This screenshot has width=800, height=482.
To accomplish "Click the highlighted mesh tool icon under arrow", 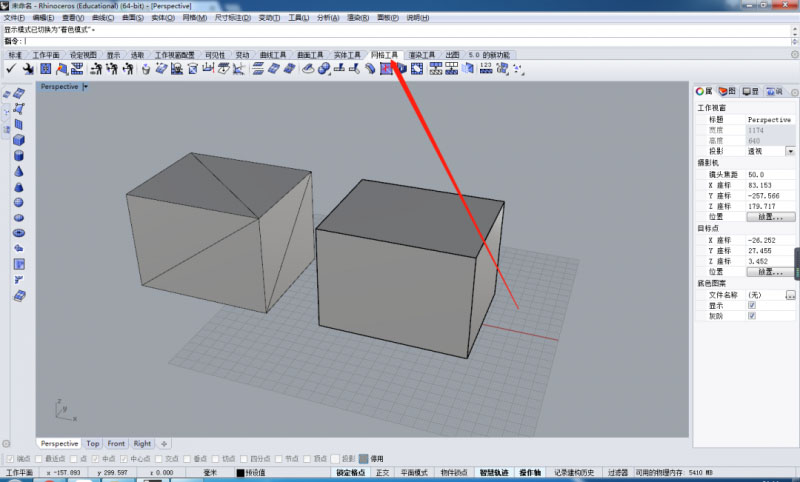I will point(385,68).
